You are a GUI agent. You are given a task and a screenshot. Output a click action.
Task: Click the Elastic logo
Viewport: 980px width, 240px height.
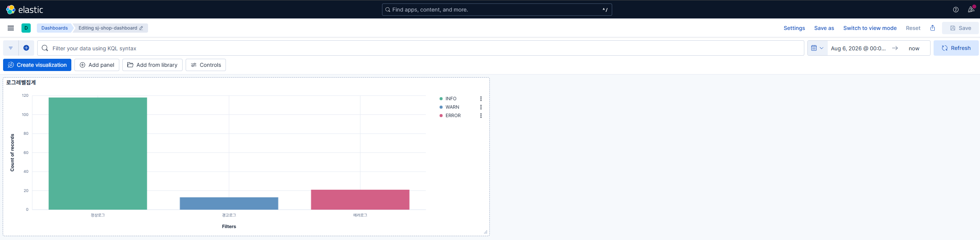[x=25, y=10]
